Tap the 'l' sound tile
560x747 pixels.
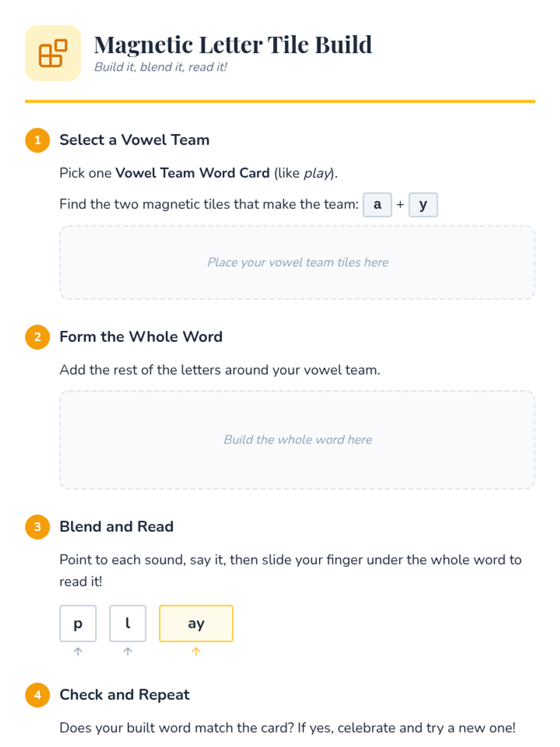(128, 623)
